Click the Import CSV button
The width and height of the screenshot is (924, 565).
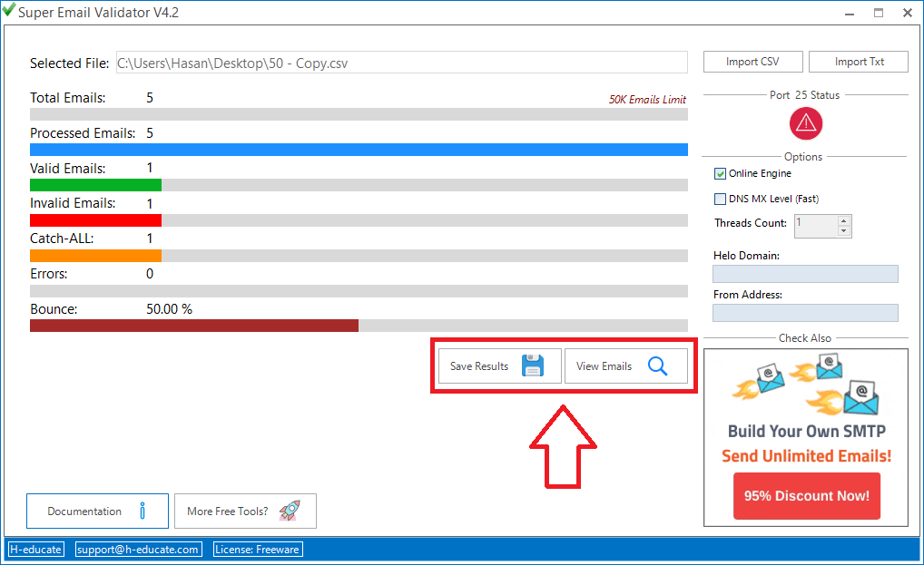click(752, 62)
